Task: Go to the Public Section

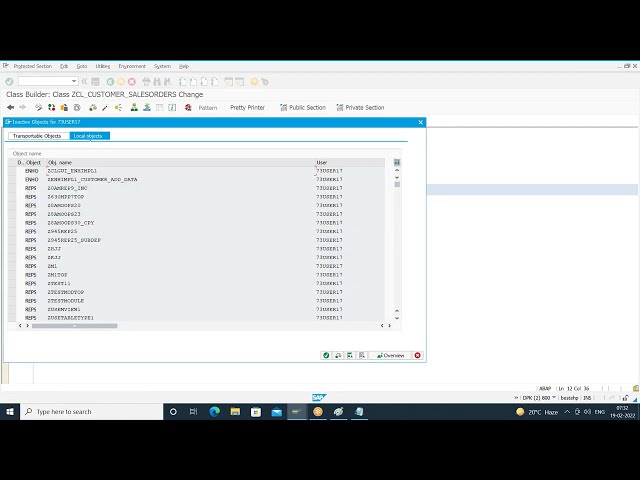Action: (x=303, y=108)
